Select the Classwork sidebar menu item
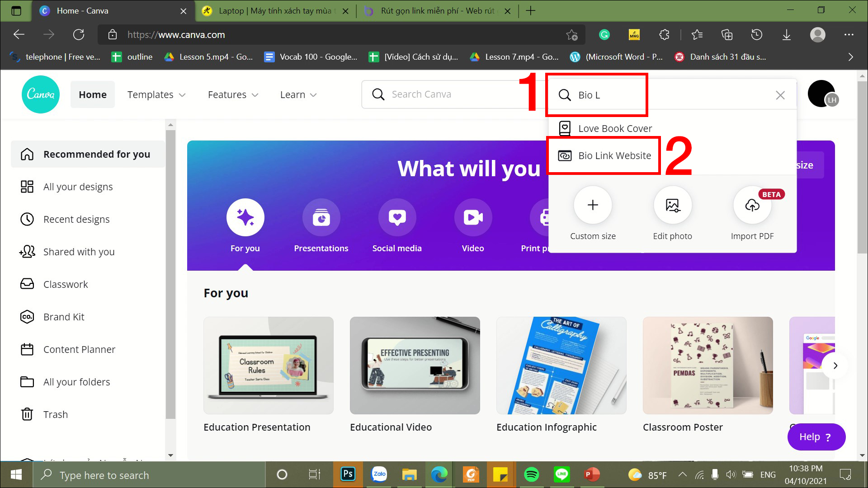This screenshot has height=488, width=868. (x=66, y=284)
